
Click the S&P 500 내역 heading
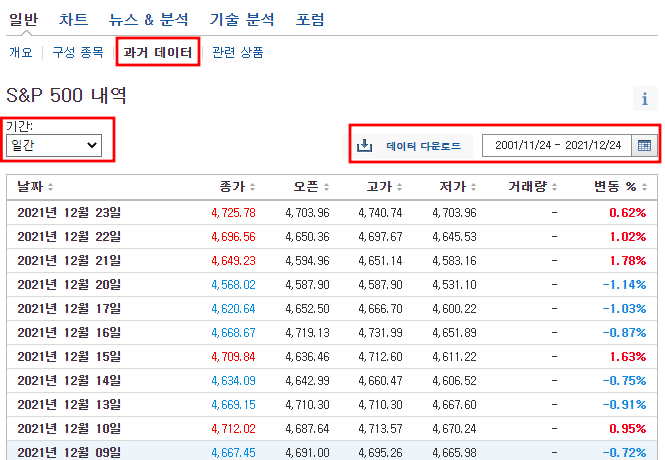click(67, 95)
